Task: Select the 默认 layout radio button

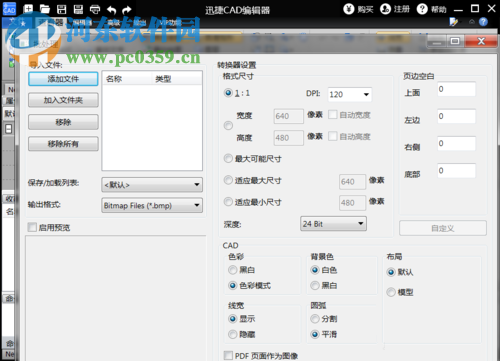Action: tap(391, 272)
